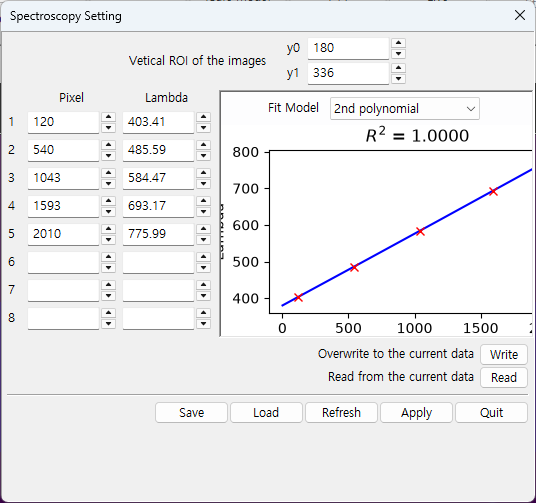536x503 pixels.
Task: Click the Write button to overwrite data
Action: tap(504, 354)
